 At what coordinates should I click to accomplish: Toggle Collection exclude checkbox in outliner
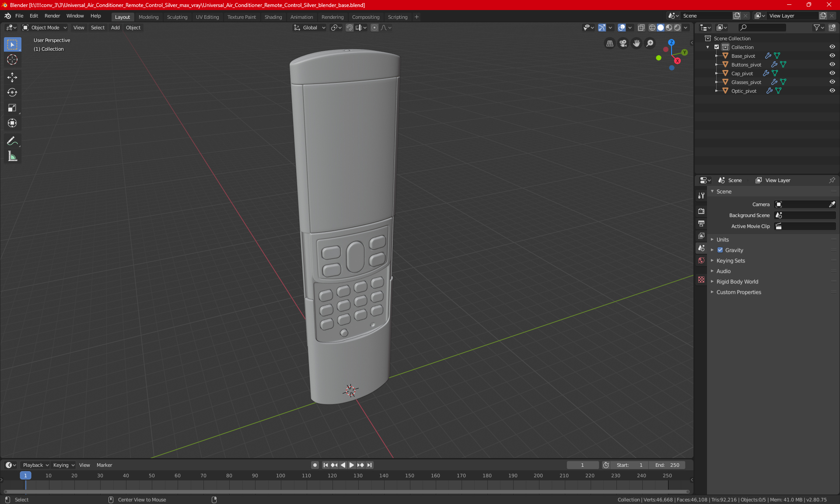click(717, 47)
